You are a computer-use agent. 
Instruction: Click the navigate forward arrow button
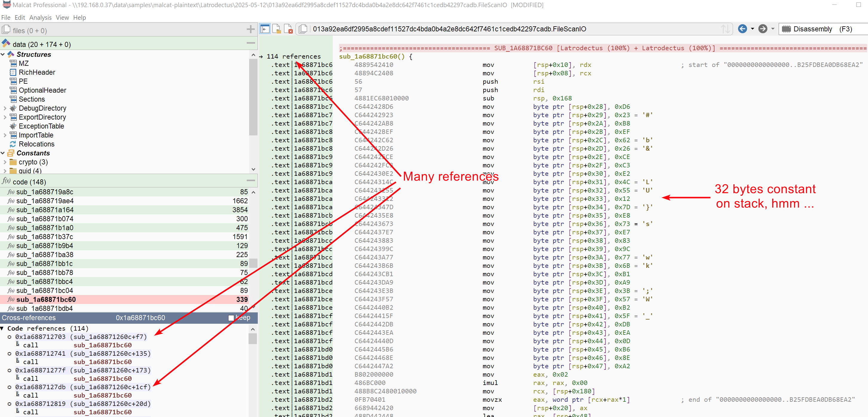[x=763, y=29]
